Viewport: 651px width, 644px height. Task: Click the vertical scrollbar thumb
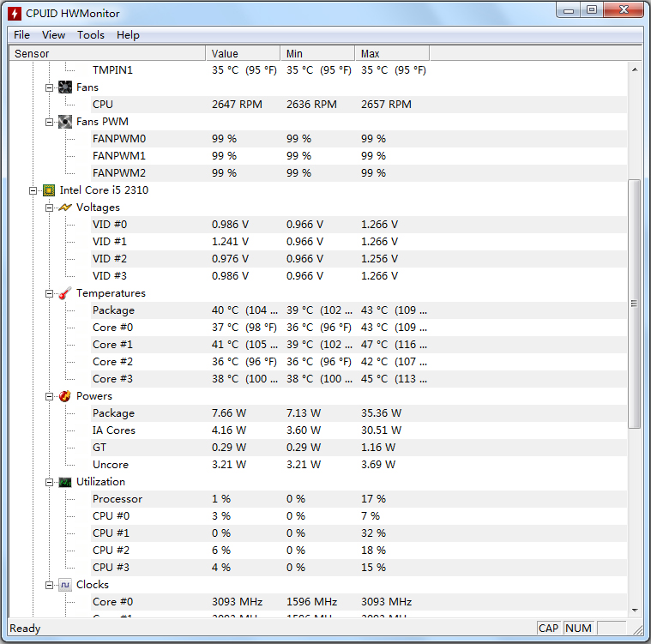(x=635, y=304)
